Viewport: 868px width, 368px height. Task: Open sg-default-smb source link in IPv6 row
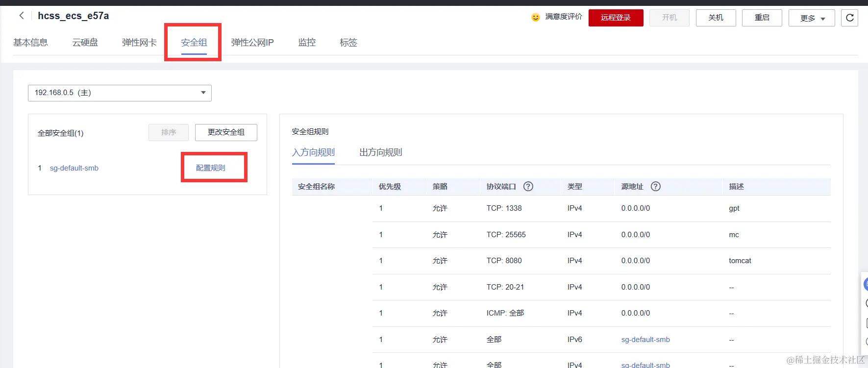[x=645, y=340]
